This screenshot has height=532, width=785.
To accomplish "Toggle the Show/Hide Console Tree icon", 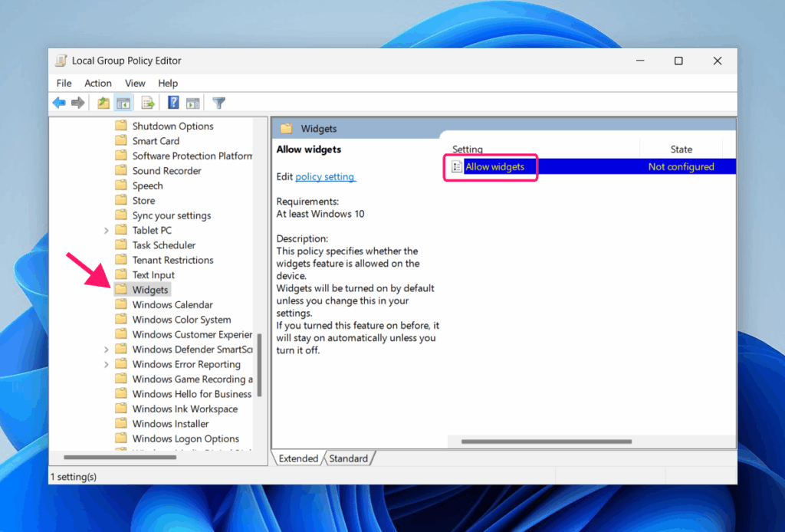I will pyautogui.click(x=123, y=103).
